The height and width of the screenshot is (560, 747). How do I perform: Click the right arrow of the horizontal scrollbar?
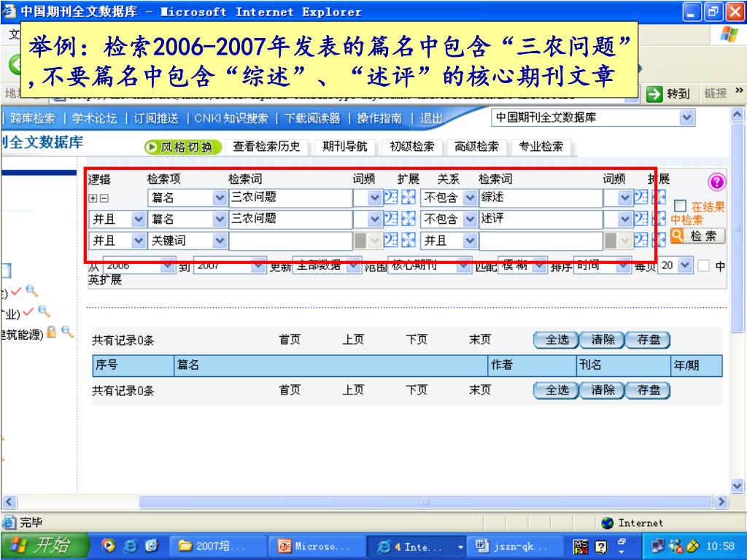pyautogui.click(x=721, y=502)
